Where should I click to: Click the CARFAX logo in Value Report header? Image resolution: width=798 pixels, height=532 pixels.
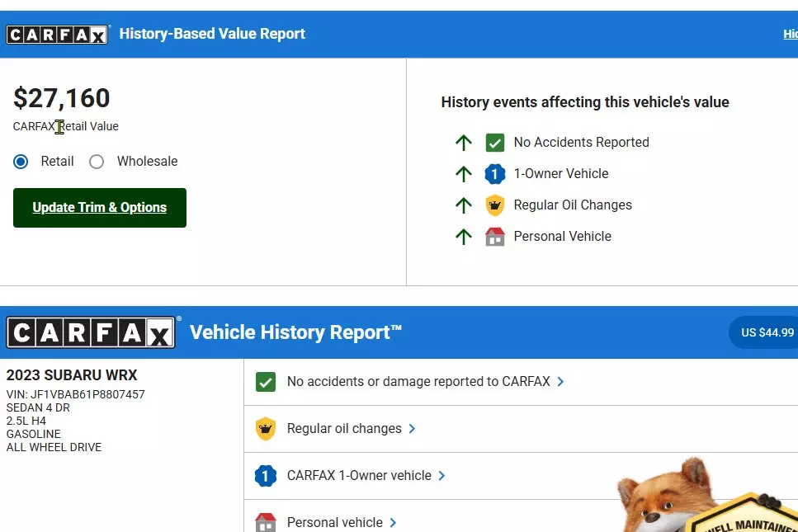[58, 34]
